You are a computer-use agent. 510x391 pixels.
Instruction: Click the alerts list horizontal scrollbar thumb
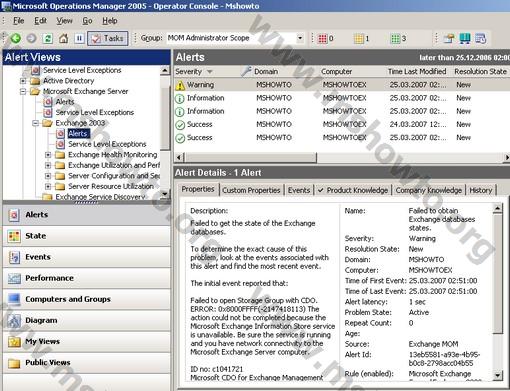(x=250, y=157)
